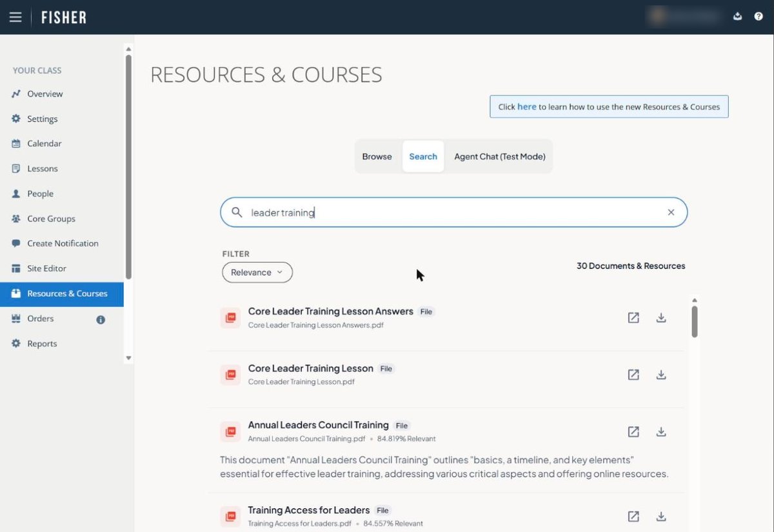Click the sidebar scroll down arrow
This screenshot has height=532, width=774.
click(128, 358)
